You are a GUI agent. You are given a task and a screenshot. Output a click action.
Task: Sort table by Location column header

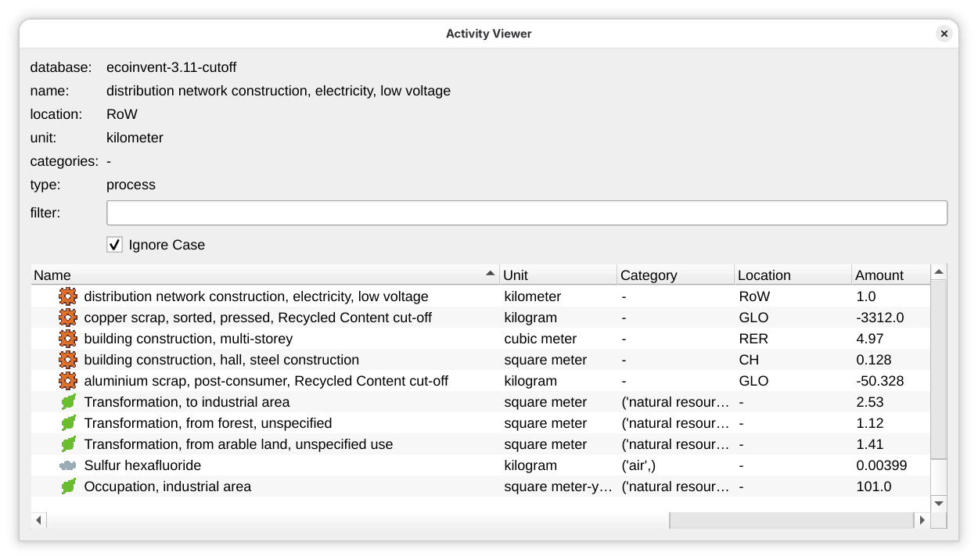click(793, 275)
